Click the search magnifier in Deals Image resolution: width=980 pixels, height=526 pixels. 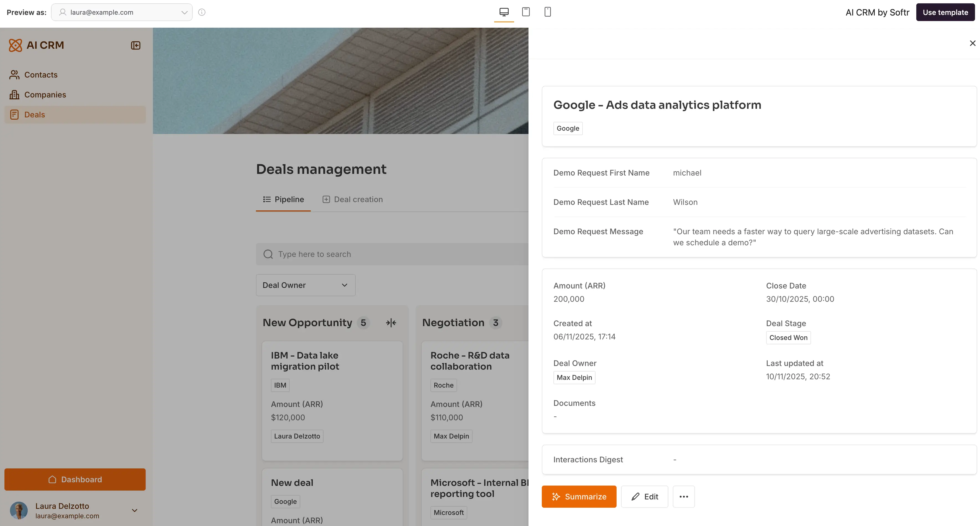click(268, 254)
